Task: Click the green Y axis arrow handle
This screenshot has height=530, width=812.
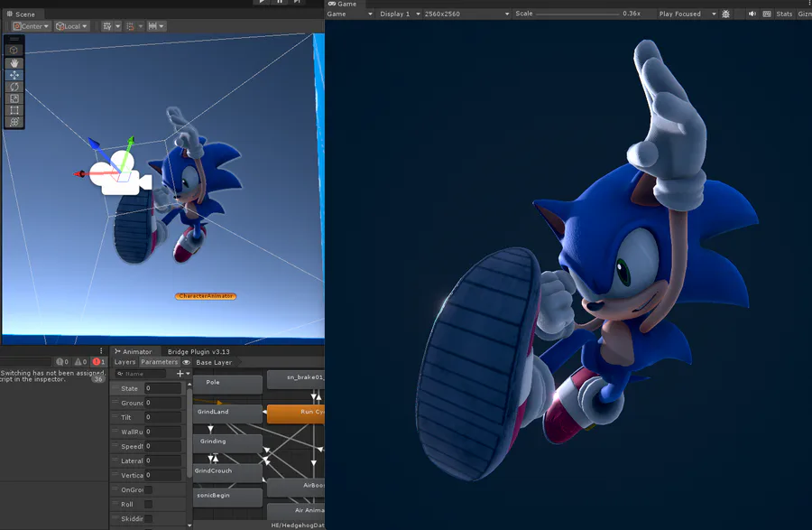Action: [131, 140]
